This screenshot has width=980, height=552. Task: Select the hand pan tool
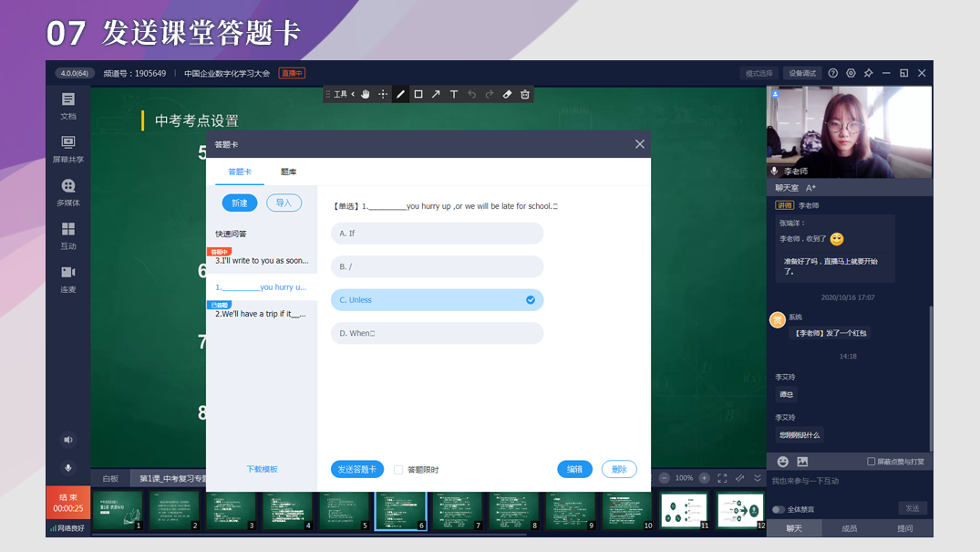366,94
